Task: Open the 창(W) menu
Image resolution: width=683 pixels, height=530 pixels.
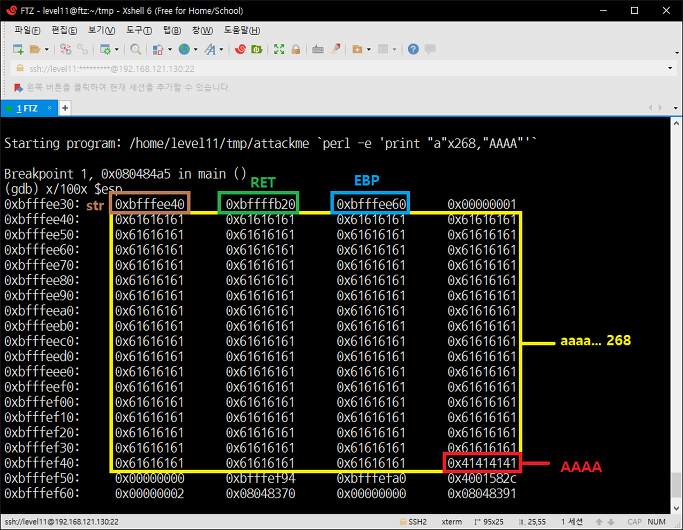Action: (x=203, y=30)
